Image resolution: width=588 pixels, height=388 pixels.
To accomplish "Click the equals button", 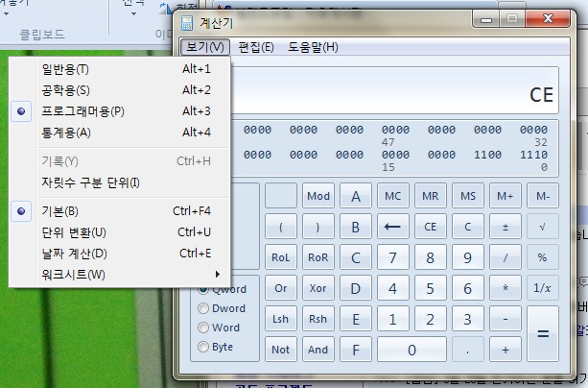I will [543, 333].
